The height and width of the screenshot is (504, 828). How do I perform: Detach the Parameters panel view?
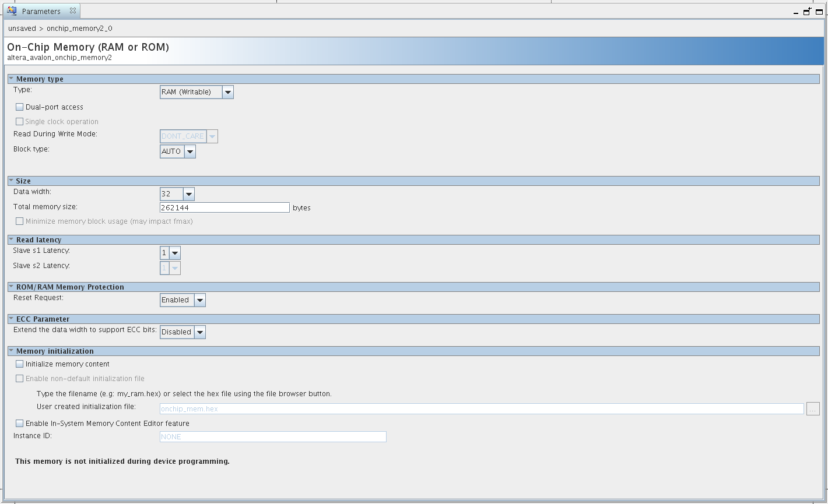tap(808, 11)
